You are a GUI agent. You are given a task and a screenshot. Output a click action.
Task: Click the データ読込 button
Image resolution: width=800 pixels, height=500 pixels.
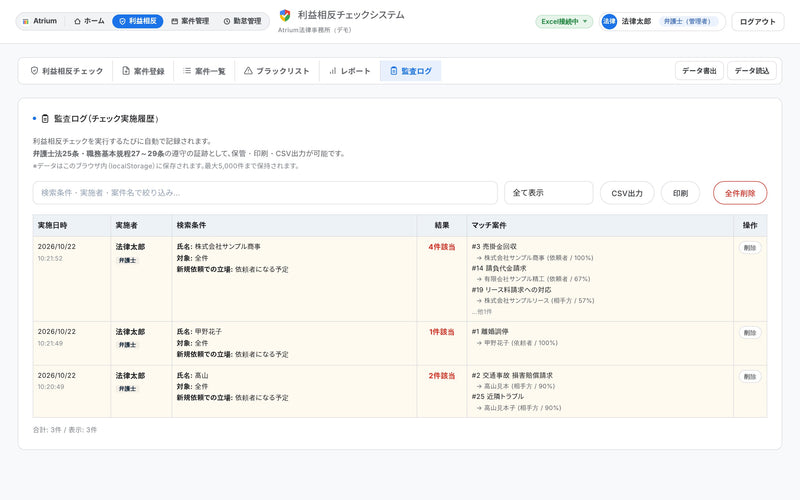752,71
